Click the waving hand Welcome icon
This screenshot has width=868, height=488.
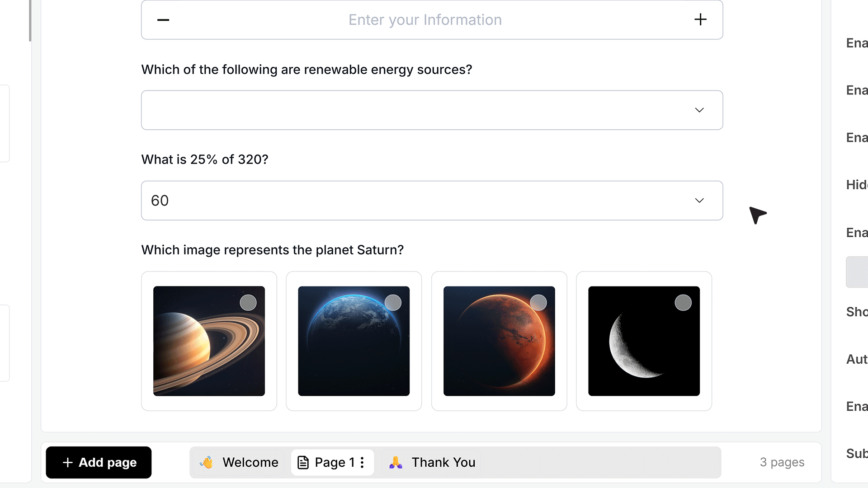pos(207,462)
